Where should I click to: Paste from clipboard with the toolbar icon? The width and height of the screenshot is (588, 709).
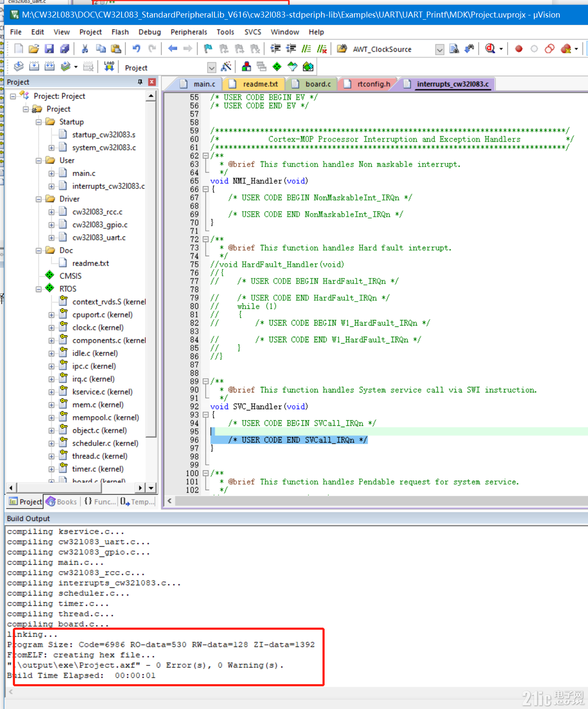pyautogui.click(x=116, y=49)
